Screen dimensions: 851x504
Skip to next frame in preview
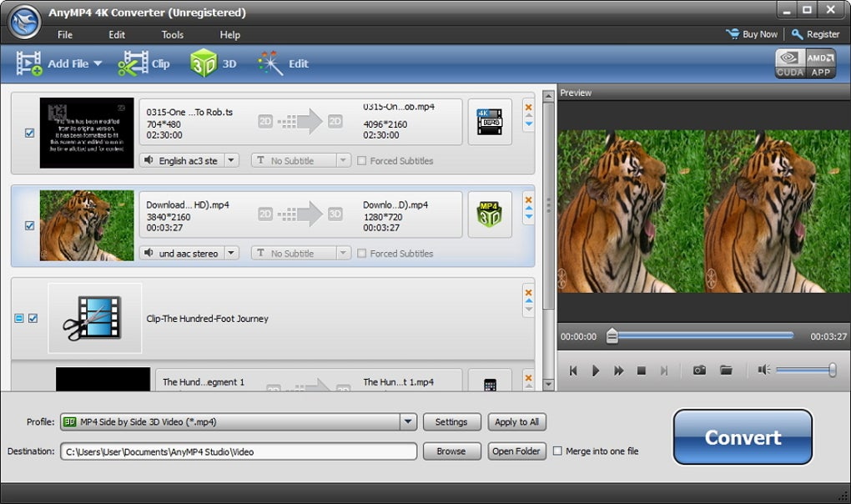[x=664, y=370]
